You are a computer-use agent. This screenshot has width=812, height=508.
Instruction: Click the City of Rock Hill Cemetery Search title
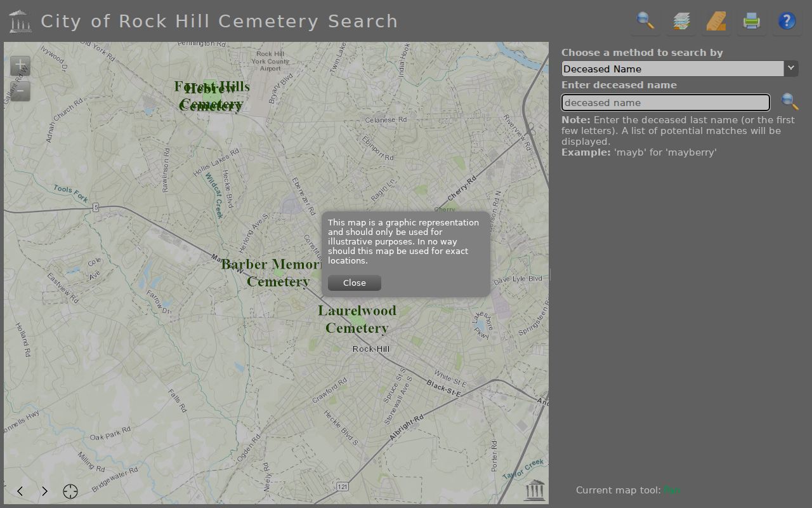pyautogui.click(x=219, y=21)
